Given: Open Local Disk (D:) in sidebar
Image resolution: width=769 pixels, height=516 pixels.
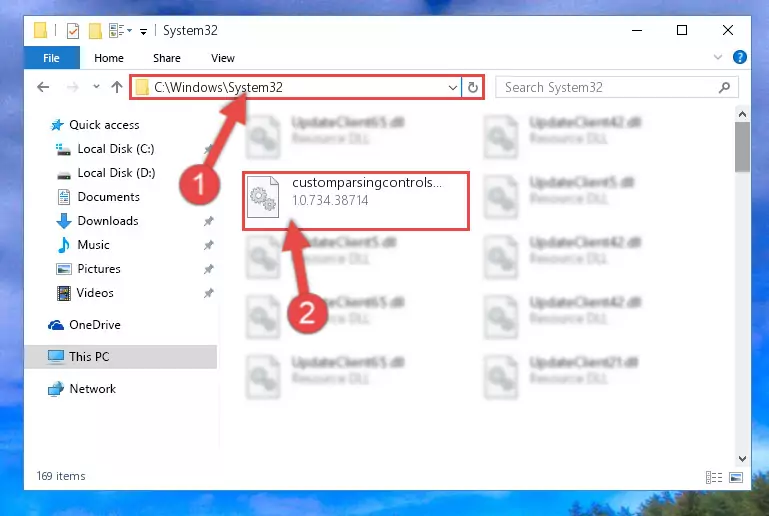Looking at the screenshot, I should [116, 173].
